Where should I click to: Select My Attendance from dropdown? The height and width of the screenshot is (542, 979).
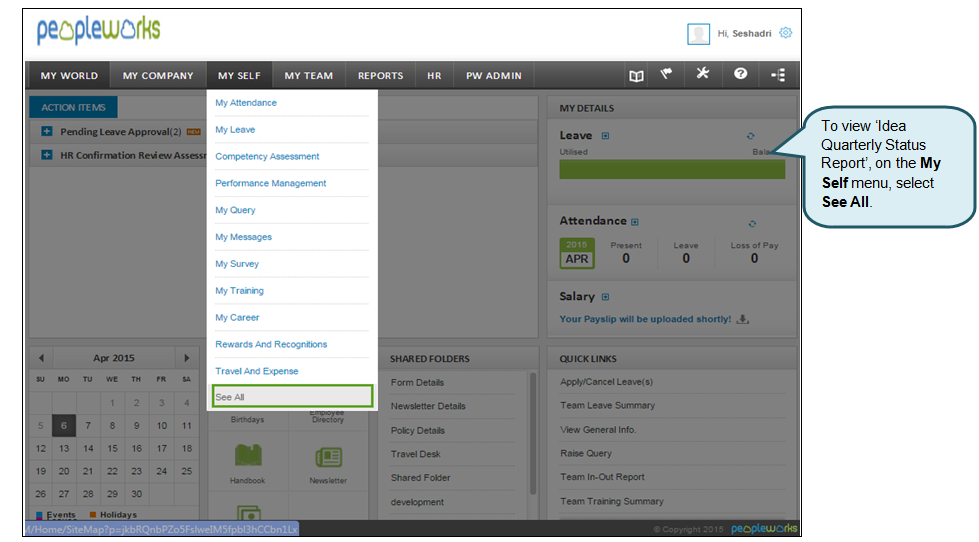[246, 102]
